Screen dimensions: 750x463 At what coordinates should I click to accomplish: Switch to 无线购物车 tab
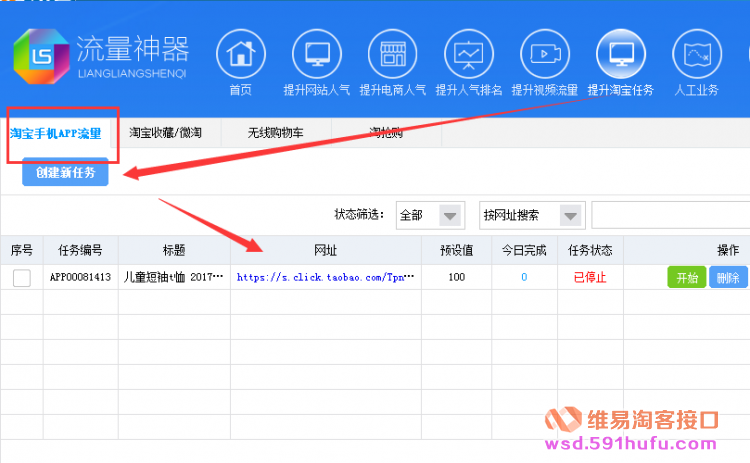pos(276,132)
